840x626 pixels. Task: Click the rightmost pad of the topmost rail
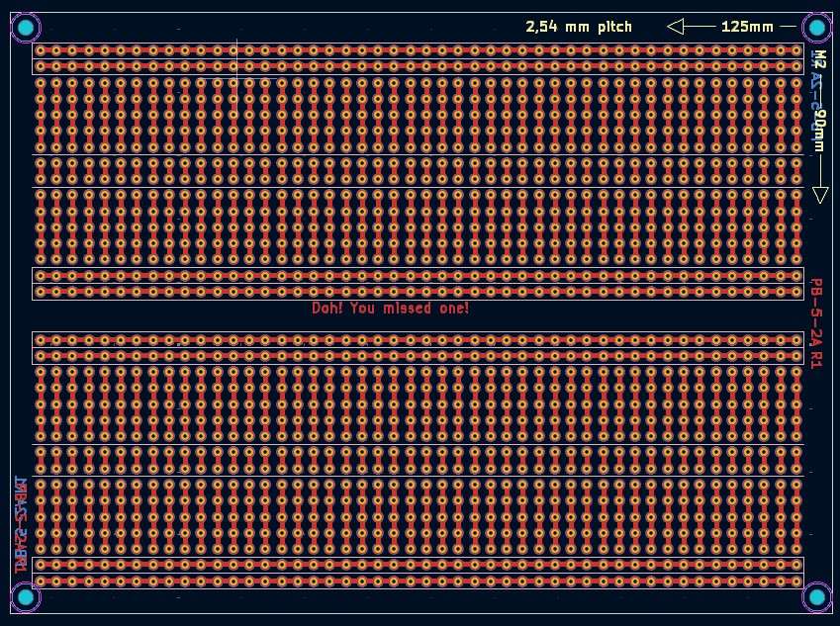(796, 50)
